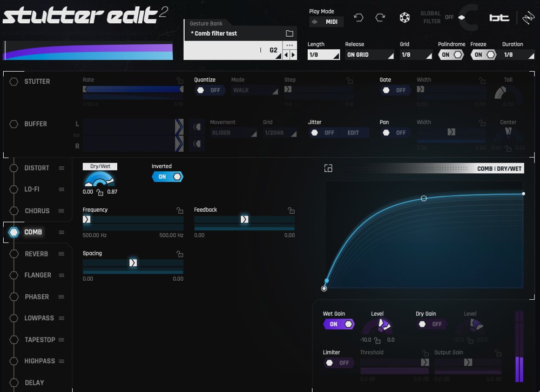Open the Duration dropdown
540x392 pixels.
[x=517, y=55]
